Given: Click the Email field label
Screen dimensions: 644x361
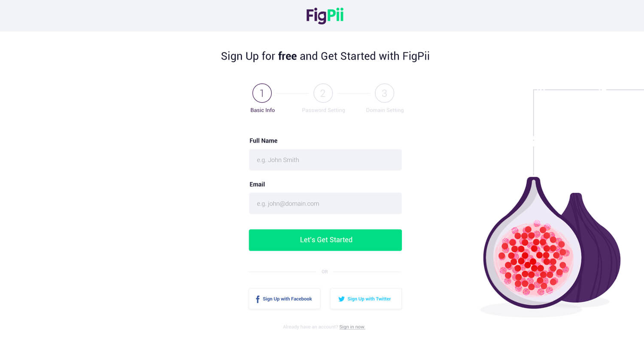Looking at the screenshot, I should tap(257, 185).
